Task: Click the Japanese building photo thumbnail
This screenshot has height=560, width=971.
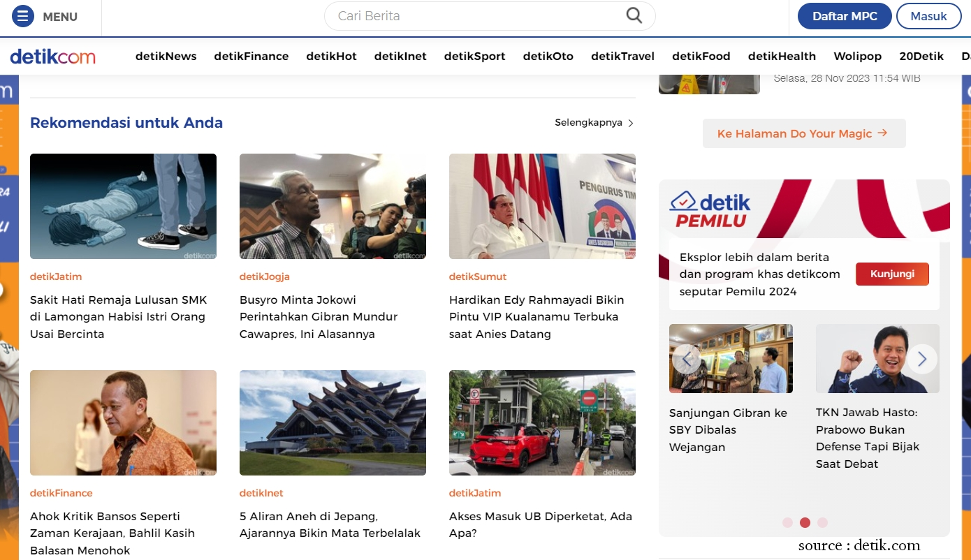Action: coord(333,422)
